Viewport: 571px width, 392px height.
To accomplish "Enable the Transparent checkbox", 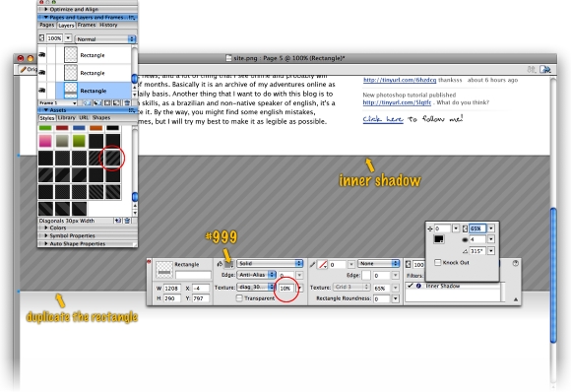I will click(x=239, y=298).
